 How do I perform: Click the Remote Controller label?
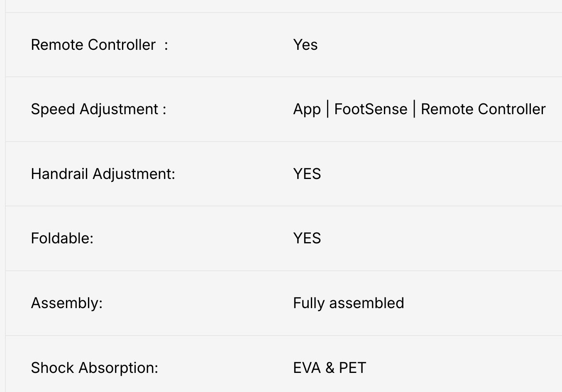click(93, 45)
